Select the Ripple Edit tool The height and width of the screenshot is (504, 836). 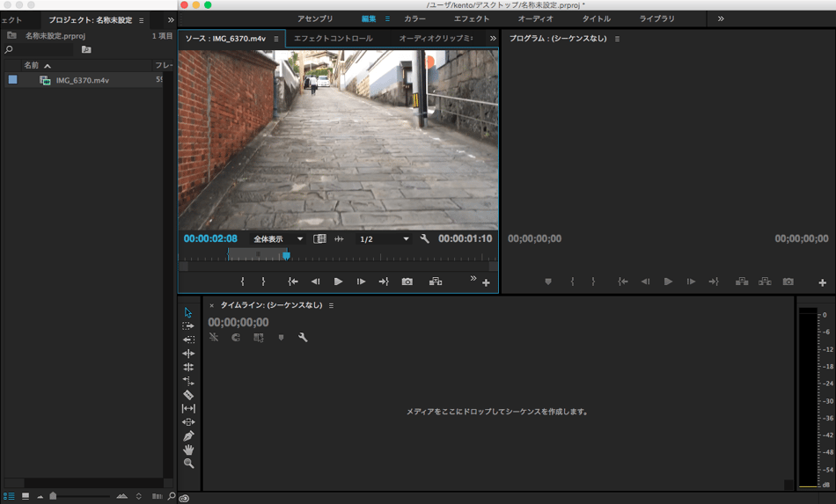click(x=188, y=354)
